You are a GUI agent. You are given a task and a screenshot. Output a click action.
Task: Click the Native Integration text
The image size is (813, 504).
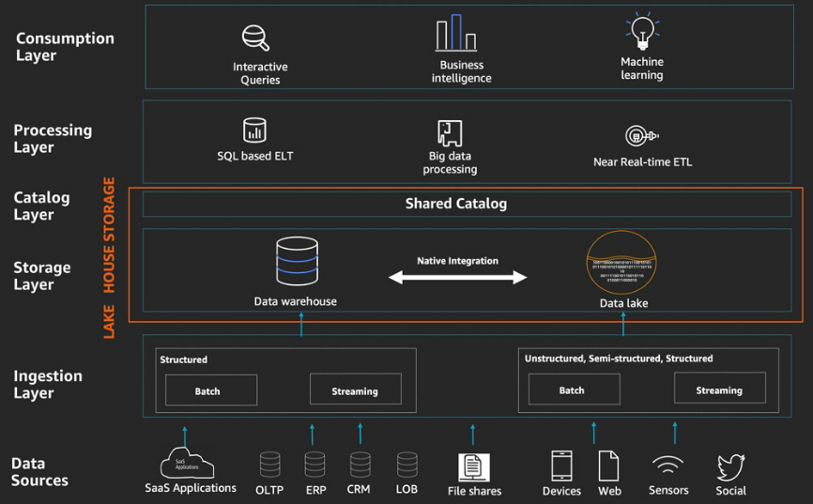click(458, 261)
